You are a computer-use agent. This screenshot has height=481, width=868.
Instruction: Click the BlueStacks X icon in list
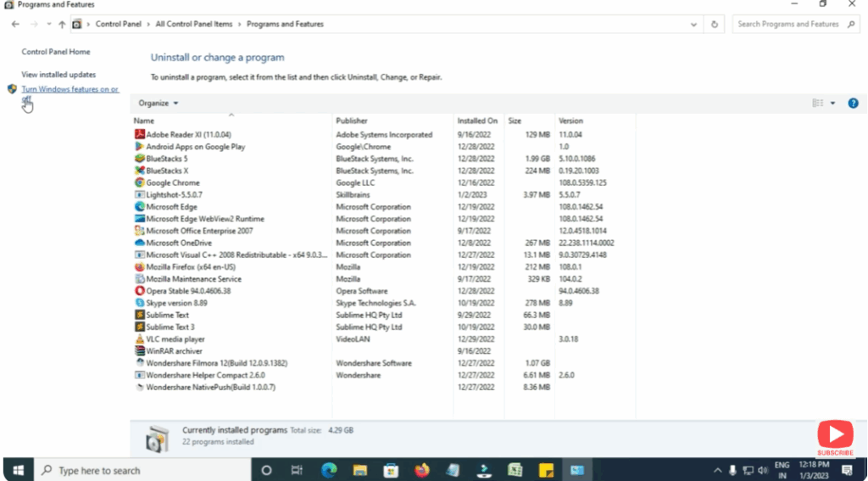click(140, 171)
